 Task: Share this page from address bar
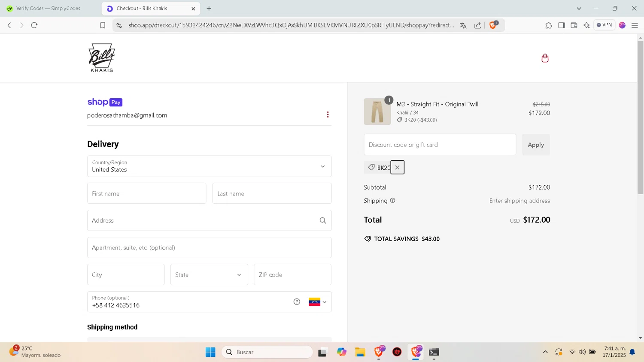click(477, 25)
